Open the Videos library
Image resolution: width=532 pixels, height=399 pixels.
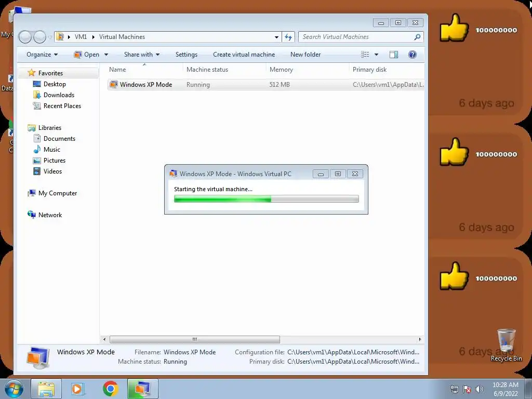pos(52,171)
